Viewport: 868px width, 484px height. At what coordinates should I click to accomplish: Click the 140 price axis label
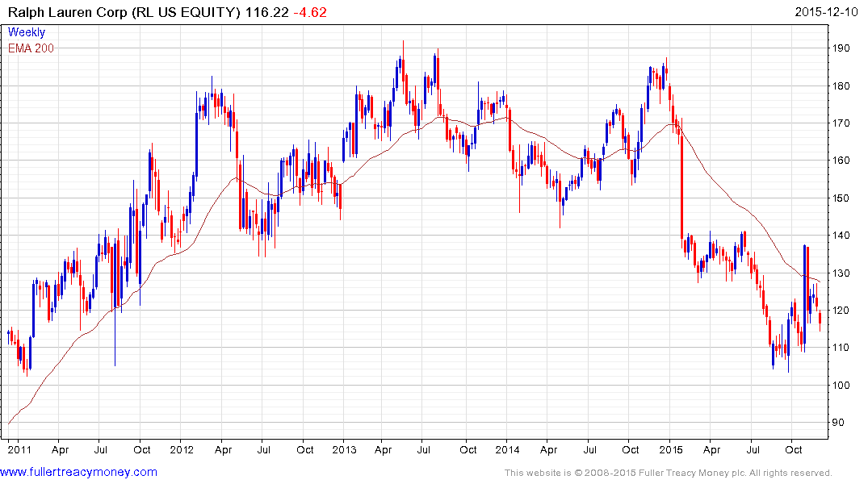[841, 235]
